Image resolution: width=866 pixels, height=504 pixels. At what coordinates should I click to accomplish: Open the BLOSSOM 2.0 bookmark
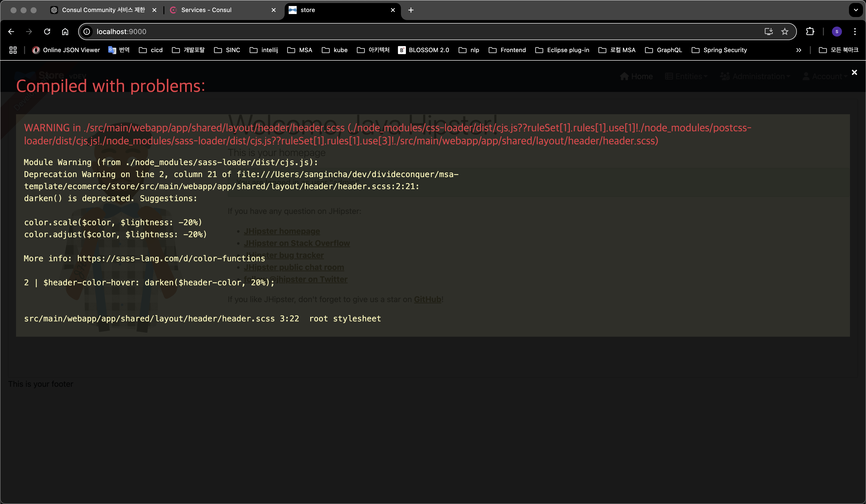[424, 50]
